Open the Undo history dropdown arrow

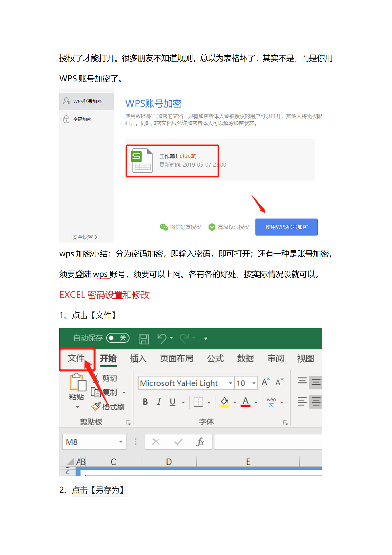point(171,338)
